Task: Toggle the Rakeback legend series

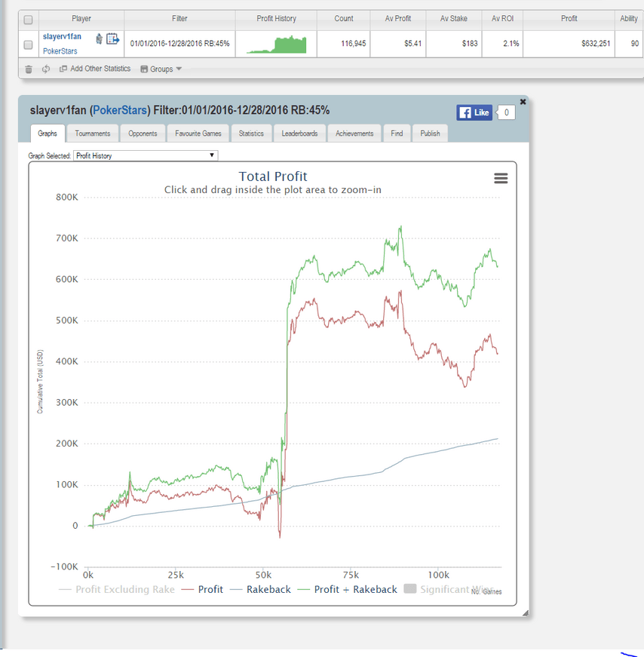Action: [260, 590]
